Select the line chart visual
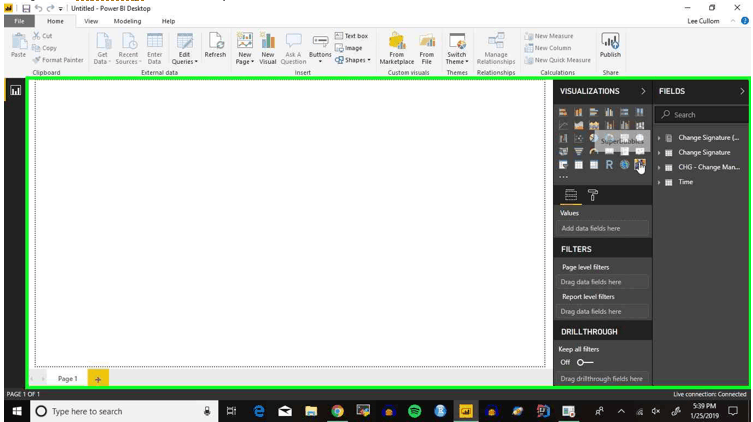Viewport: 753px width, 422px height. click(x=563, y=125)
